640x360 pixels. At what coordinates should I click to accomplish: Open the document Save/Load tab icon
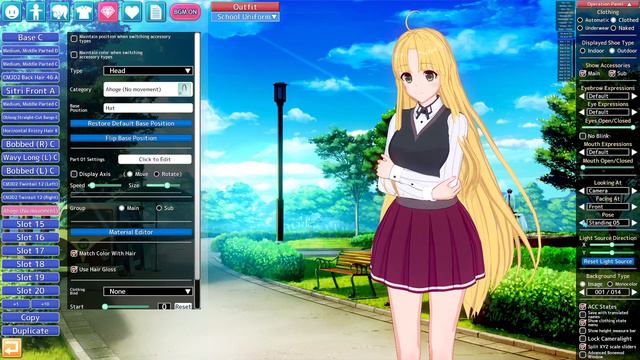pos(156,12)
